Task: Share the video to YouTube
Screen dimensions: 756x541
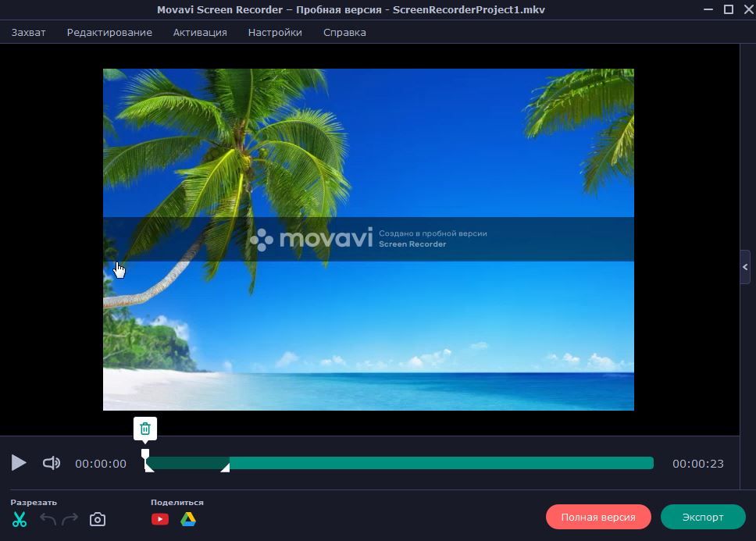Action: click(160, 519)
